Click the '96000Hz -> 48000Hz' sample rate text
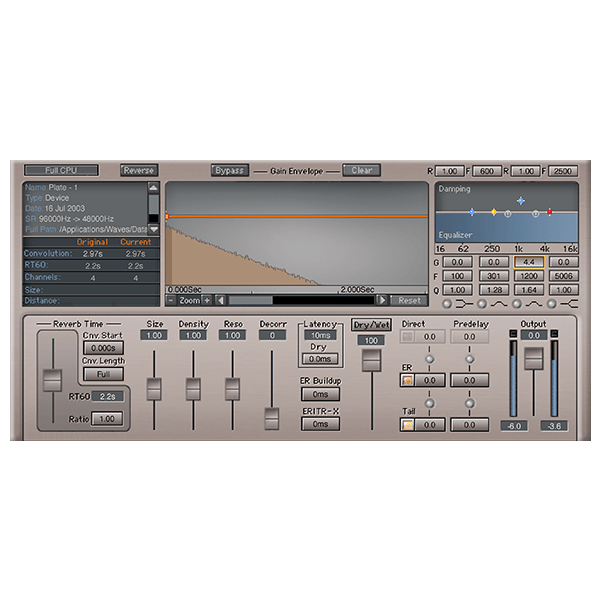 click(76, 219)
